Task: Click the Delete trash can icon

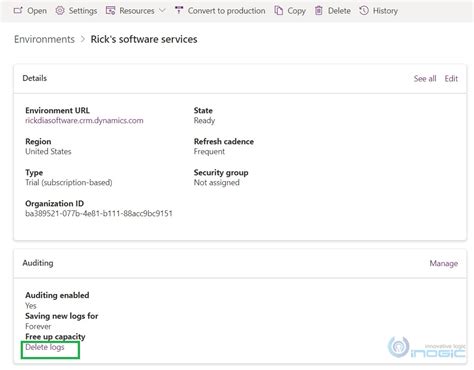Action: (319, 11)
